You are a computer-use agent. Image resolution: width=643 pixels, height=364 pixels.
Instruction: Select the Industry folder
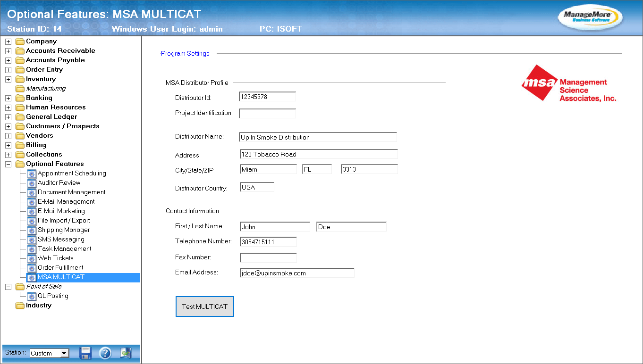point(39,306)
